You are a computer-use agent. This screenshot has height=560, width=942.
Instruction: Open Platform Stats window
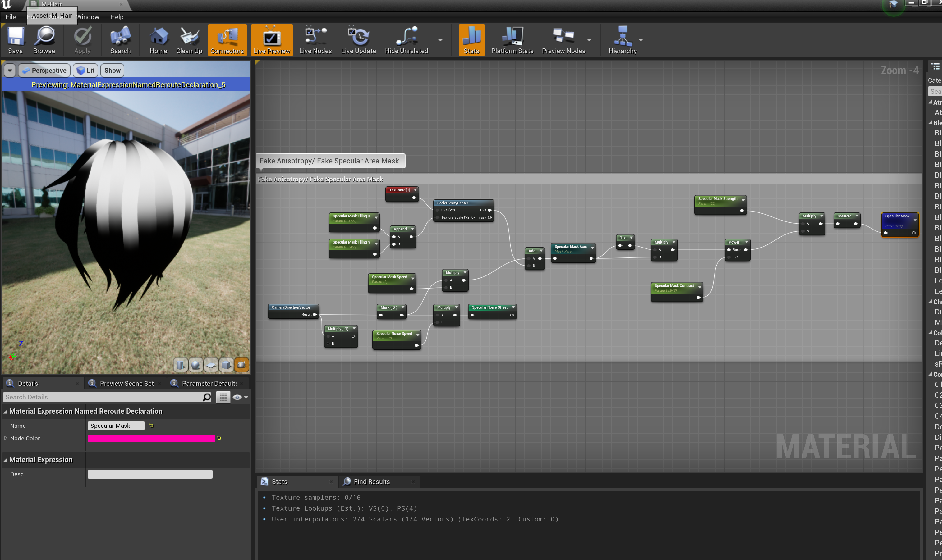(x=512, y=40)
